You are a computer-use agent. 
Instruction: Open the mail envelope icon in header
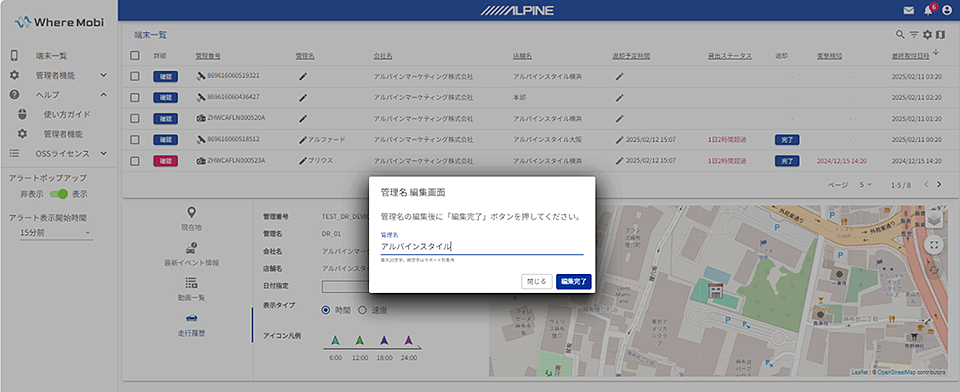pos(909,10)
